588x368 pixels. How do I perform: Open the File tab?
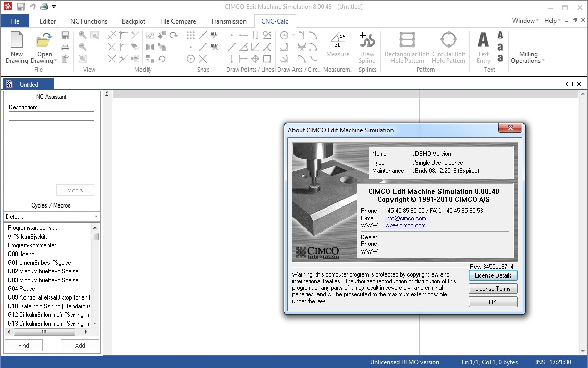(15, 21)
